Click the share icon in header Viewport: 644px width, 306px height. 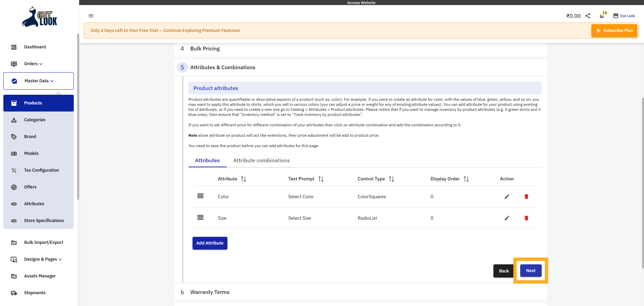pos(588,16)
